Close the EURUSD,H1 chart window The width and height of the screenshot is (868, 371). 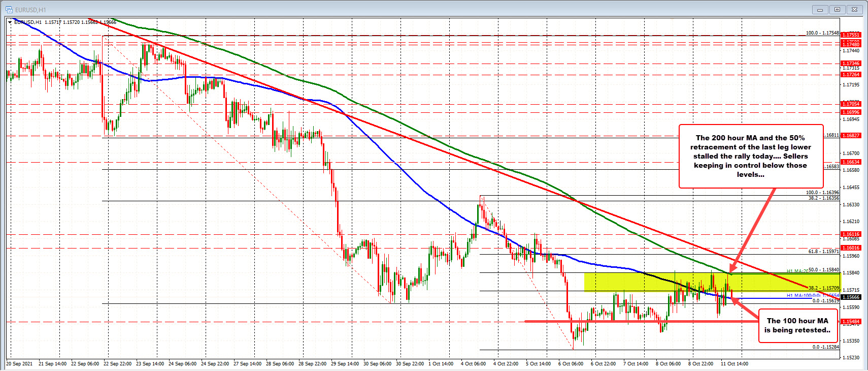point(854,9)
